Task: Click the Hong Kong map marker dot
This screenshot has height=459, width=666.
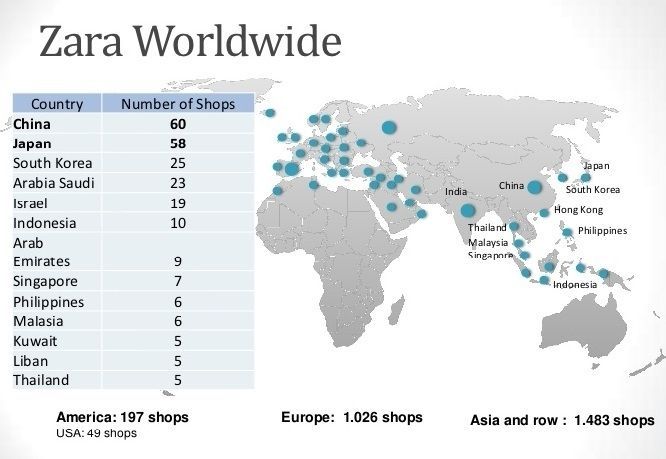Action: (x=544, y=212)
